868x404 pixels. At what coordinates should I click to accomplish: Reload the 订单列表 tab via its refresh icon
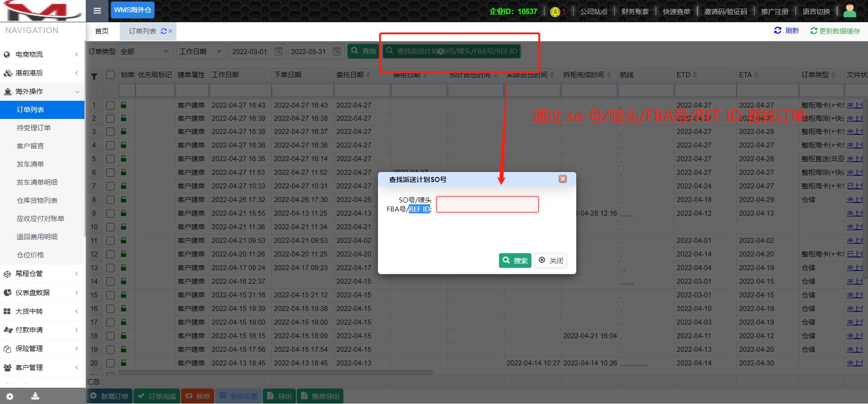click(x=163, y=31)
